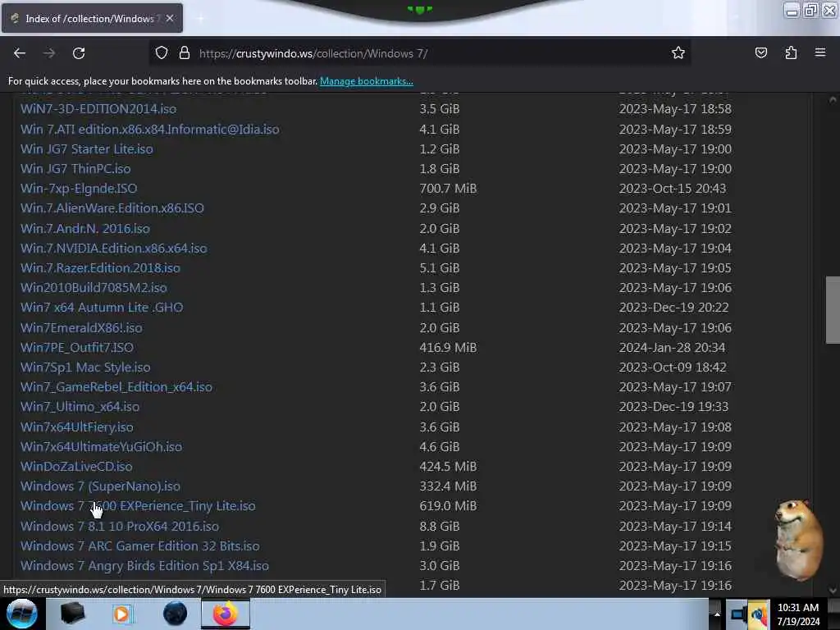This screenshot has height=630, width=840.
Task: Switch to Firefox in the taskbar
Action: [x=226, y=614]
